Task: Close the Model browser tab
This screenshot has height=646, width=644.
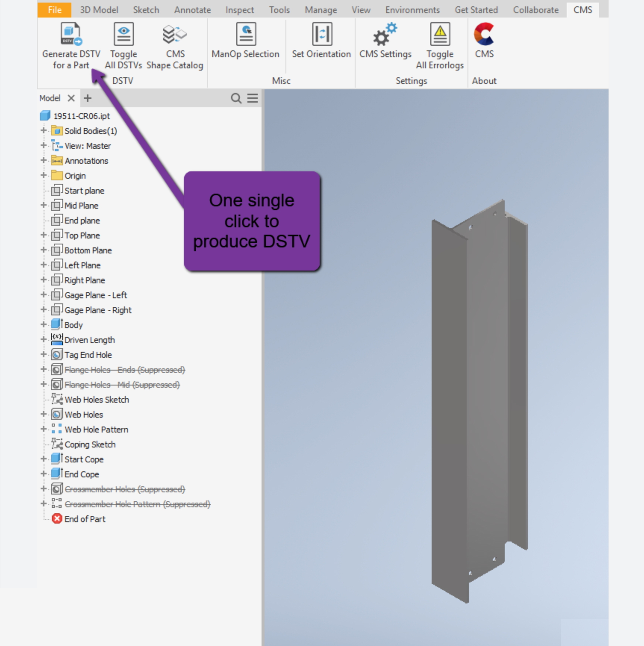Action: (71, 98)
